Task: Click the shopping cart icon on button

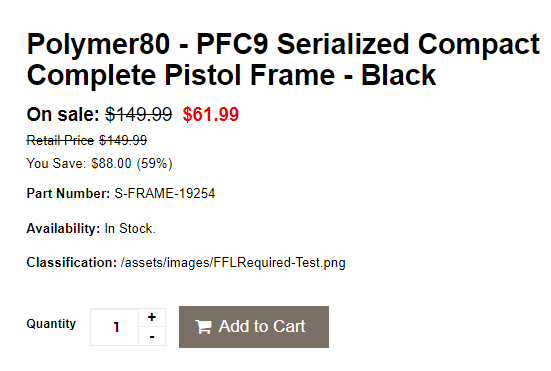Action: click(203, 327)
